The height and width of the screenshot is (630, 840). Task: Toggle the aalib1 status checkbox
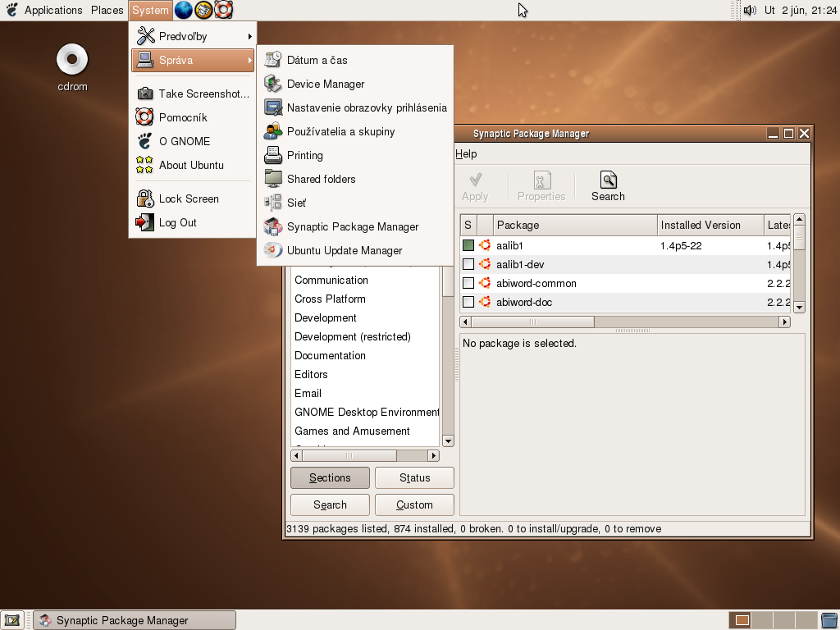468,245
